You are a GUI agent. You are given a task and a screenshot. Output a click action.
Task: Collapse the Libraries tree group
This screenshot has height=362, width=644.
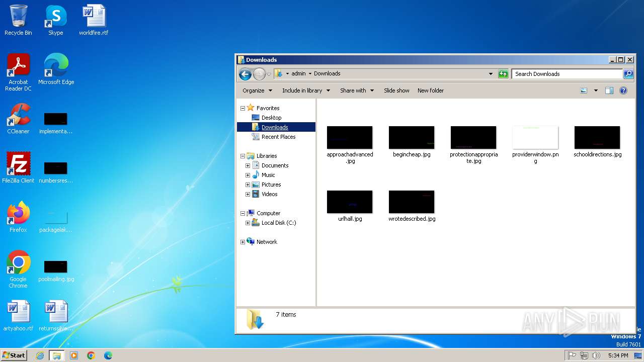click(x=243, y=156)
